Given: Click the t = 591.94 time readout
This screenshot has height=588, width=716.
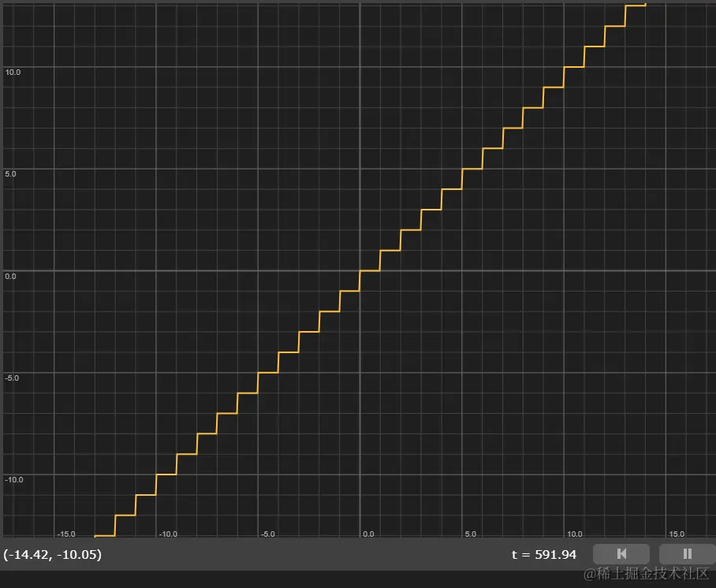Looking at the screenshot, I should (544, 554).
